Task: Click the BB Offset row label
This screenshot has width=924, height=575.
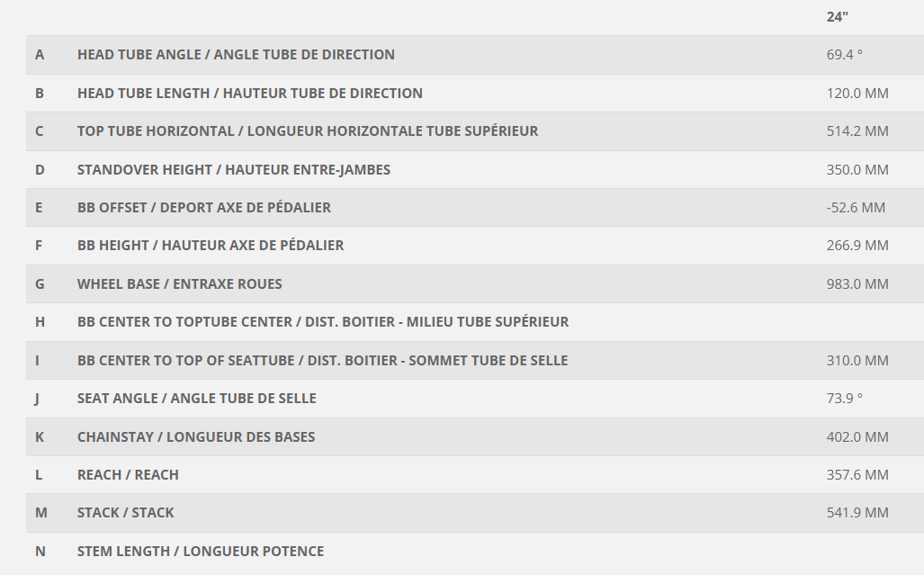Action: [x=204, y=207]
